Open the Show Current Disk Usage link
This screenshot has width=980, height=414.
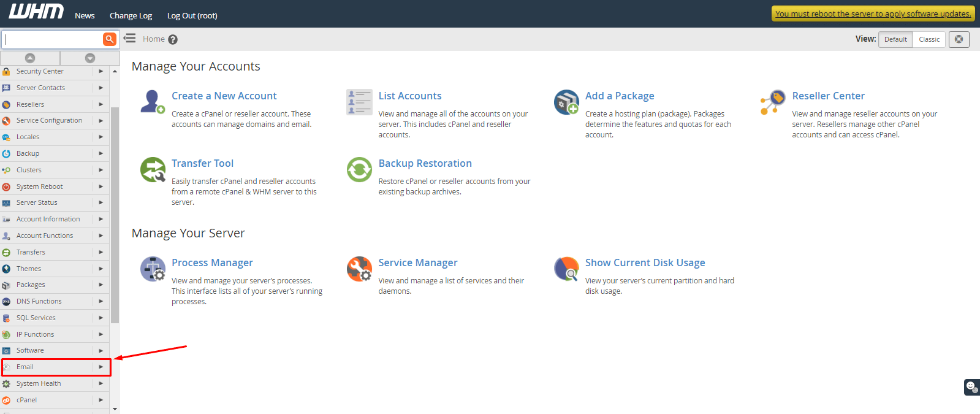click(645, 263)
